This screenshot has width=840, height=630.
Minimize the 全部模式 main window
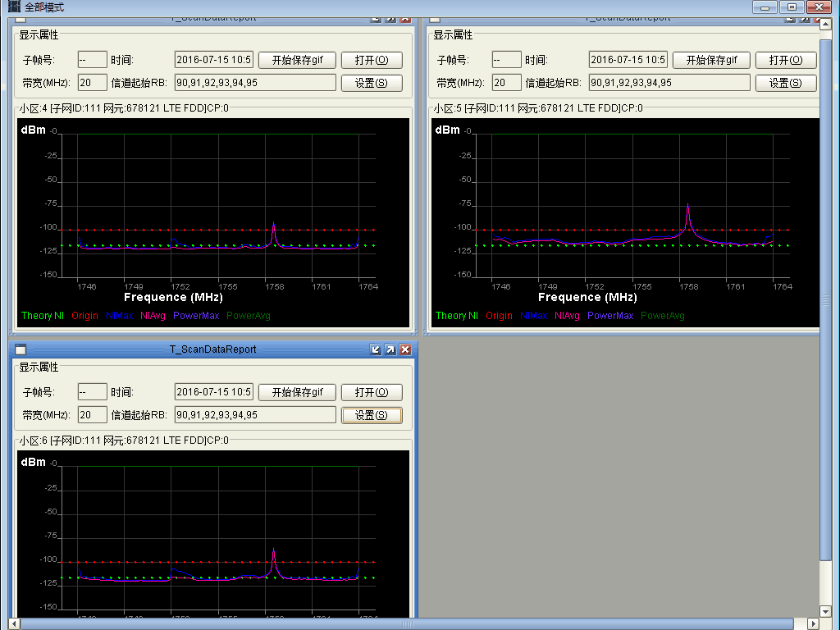coord(765,7)
